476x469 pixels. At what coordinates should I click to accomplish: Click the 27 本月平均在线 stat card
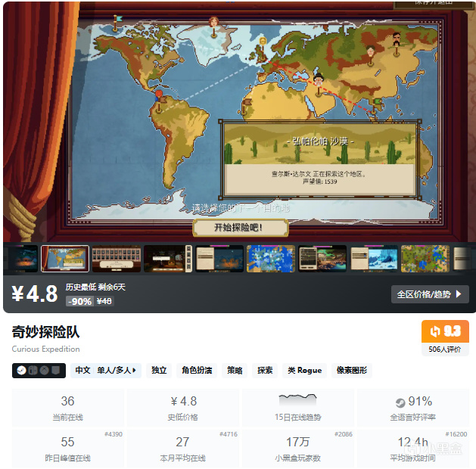[x=182, y=449]
